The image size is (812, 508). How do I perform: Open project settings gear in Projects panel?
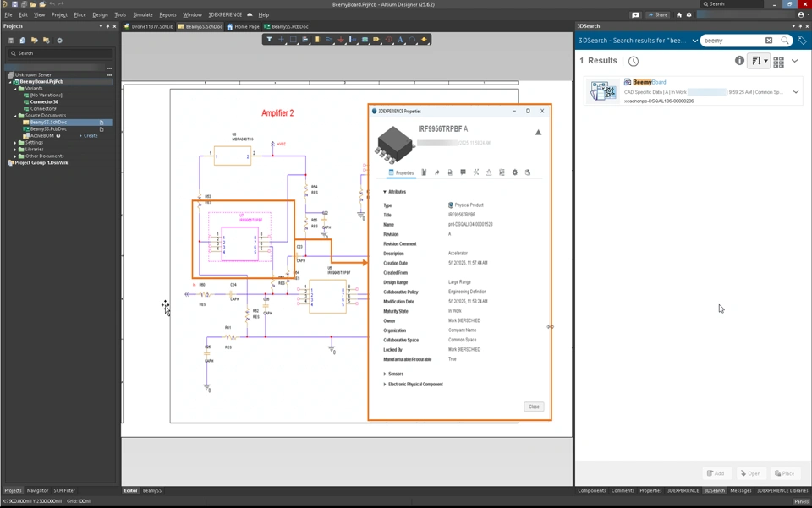coord(59,40)
